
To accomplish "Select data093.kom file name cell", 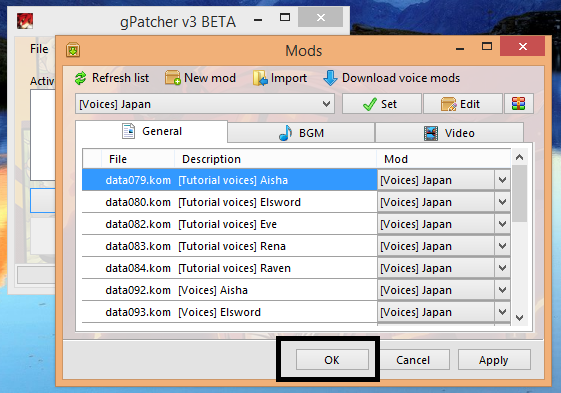I will coord(138,312).
